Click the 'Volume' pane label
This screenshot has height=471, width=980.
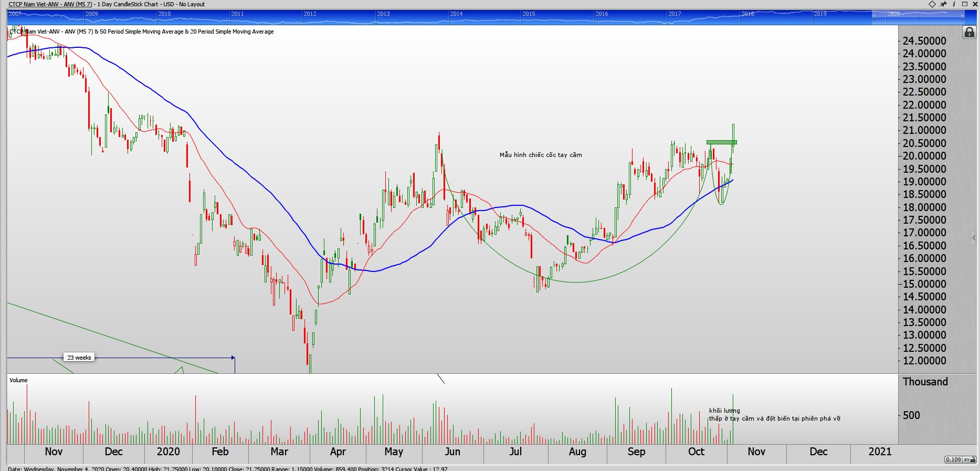[18, 380]
